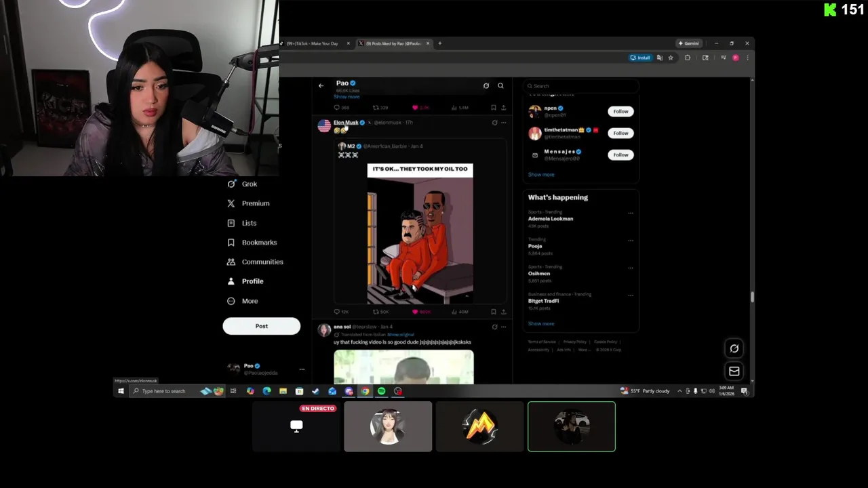Show more under What's happening
This screenshot has height=488, width=868.
pos(541,324)
